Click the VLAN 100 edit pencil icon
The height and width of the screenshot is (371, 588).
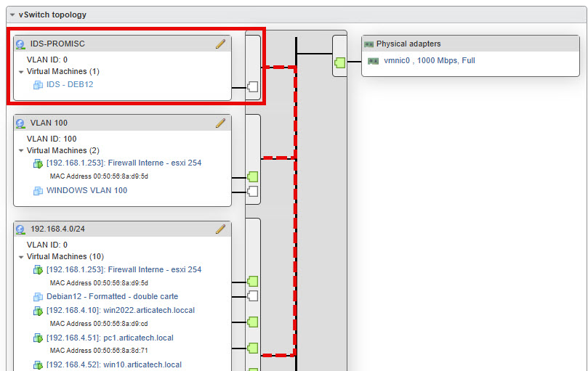[221, 123]
